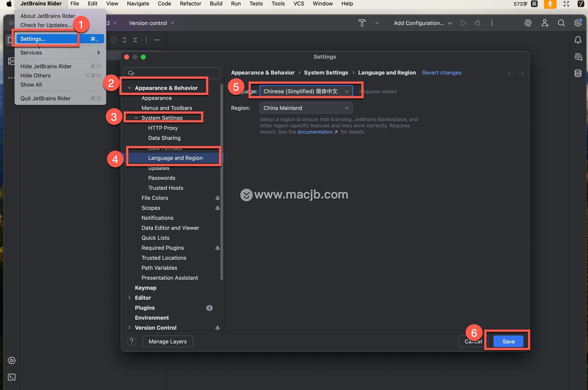Open the AI Assistant spiral icon

point(528,23)
